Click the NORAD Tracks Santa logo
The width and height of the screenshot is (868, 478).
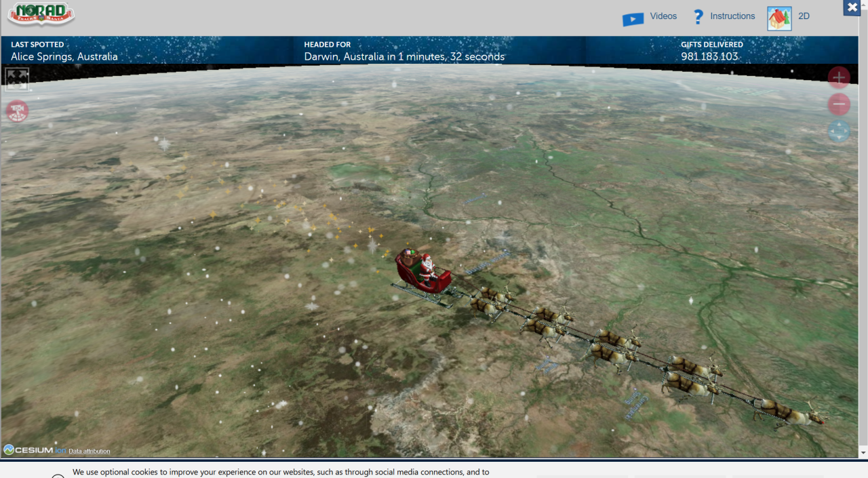click(41, 15)
